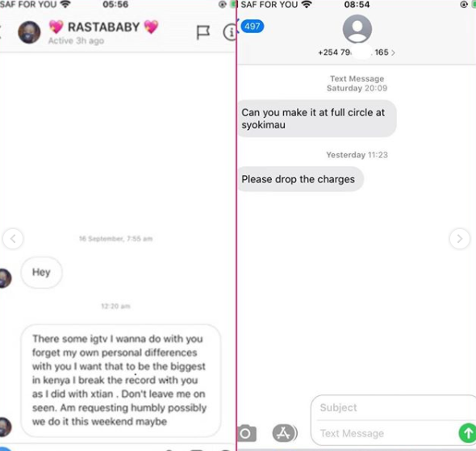Tap the camera icon in Messages
This screenshot has height=451, width=476.
(247, 433)
